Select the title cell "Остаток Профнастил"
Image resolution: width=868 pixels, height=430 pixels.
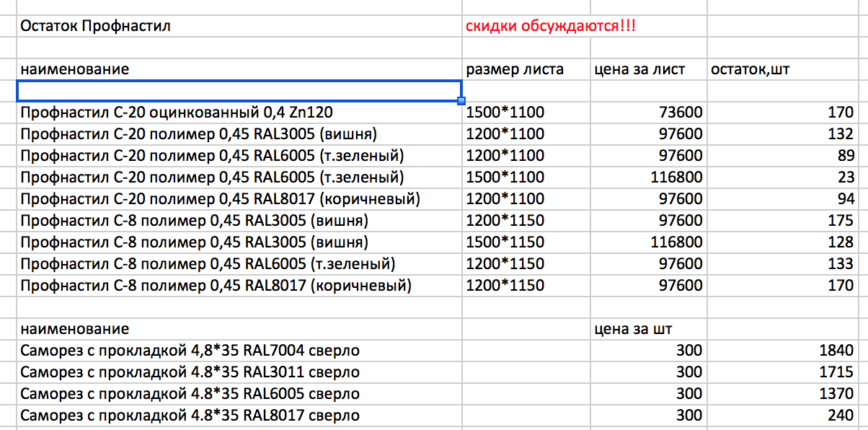tap(95, 27)
